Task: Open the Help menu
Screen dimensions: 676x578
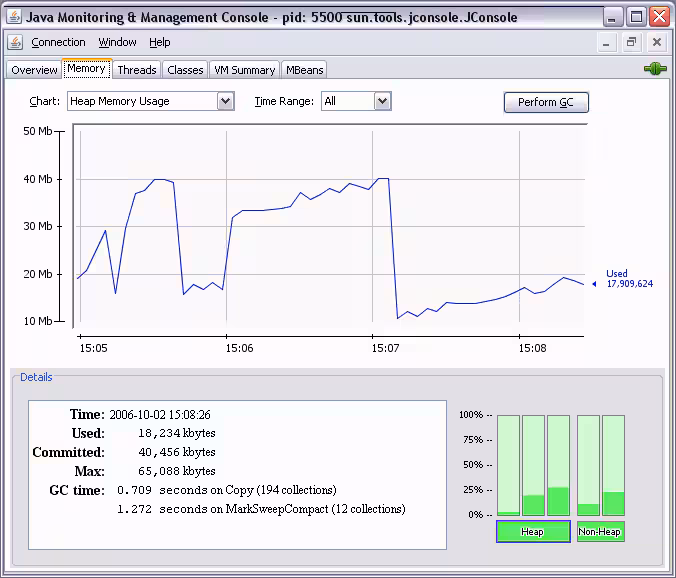Action: (160, 42)
